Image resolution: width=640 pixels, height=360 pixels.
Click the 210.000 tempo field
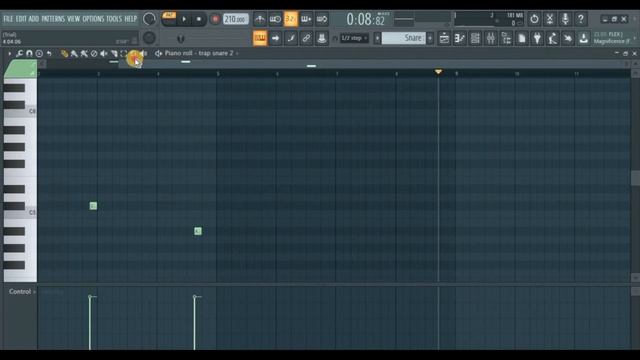click(x=236, y=19)
